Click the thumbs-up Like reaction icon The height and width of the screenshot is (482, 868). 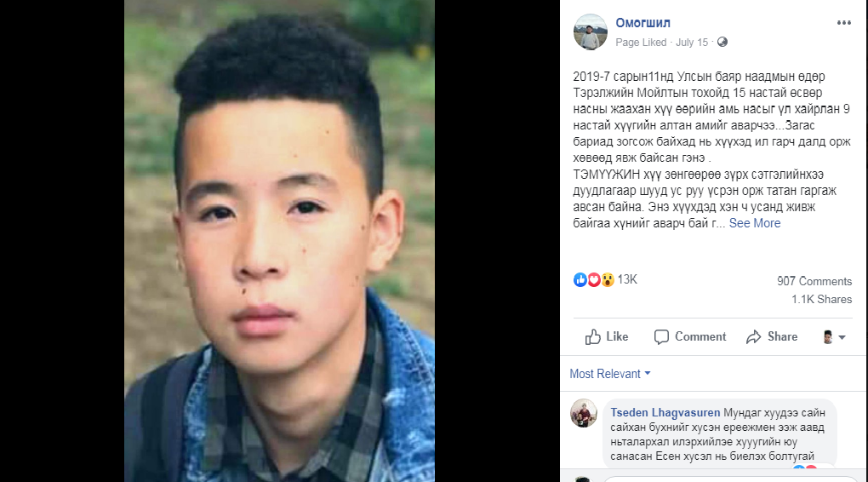[580, 280]
